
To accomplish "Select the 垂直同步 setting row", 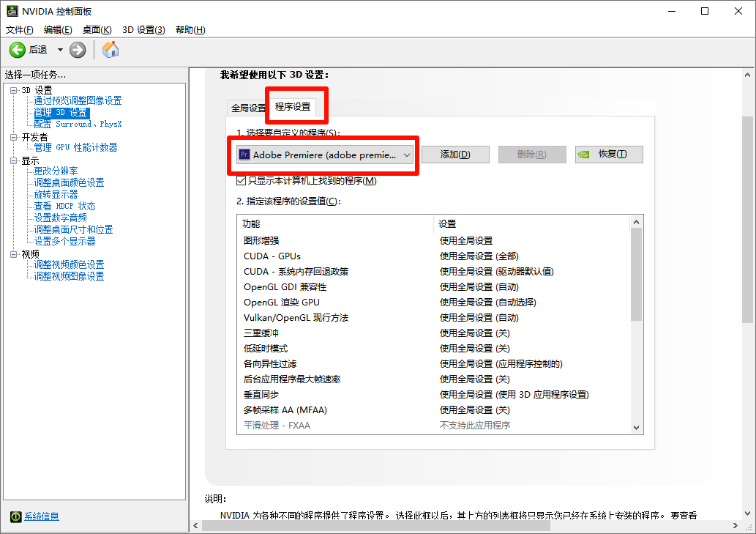I will 434,395.
